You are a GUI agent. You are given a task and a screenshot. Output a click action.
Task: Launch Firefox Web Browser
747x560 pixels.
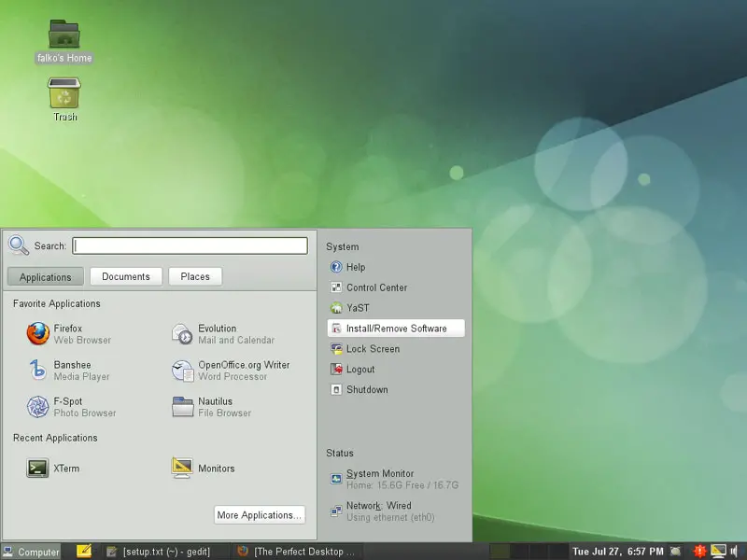point(69,334)
